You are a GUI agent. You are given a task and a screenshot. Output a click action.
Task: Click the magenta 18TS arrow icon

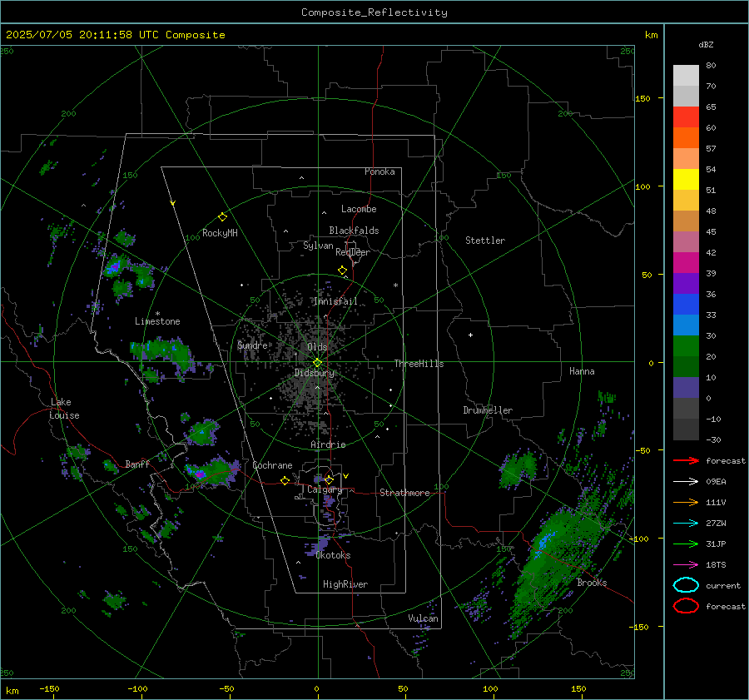(x=686, y=565)
